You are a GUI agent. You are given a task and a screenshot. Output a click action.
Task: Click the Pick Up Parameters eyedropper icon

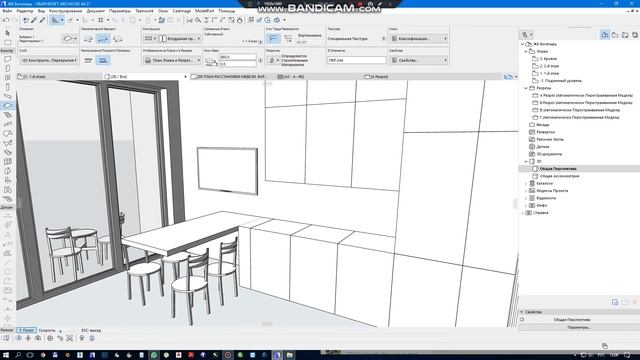tap(35, 20)
